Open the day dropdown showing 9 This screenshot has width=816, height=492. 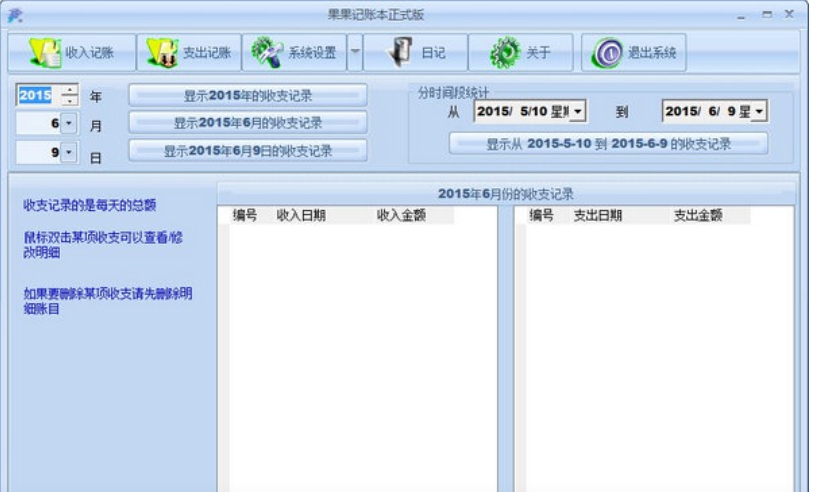[69, 152]
